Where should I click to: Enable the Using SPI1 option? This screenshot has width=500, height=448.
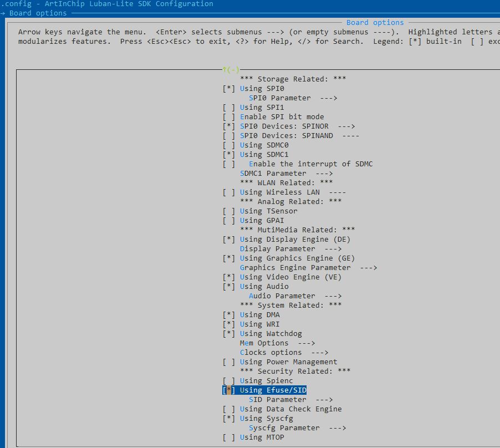pyautogui.click(x=228, y=108)
